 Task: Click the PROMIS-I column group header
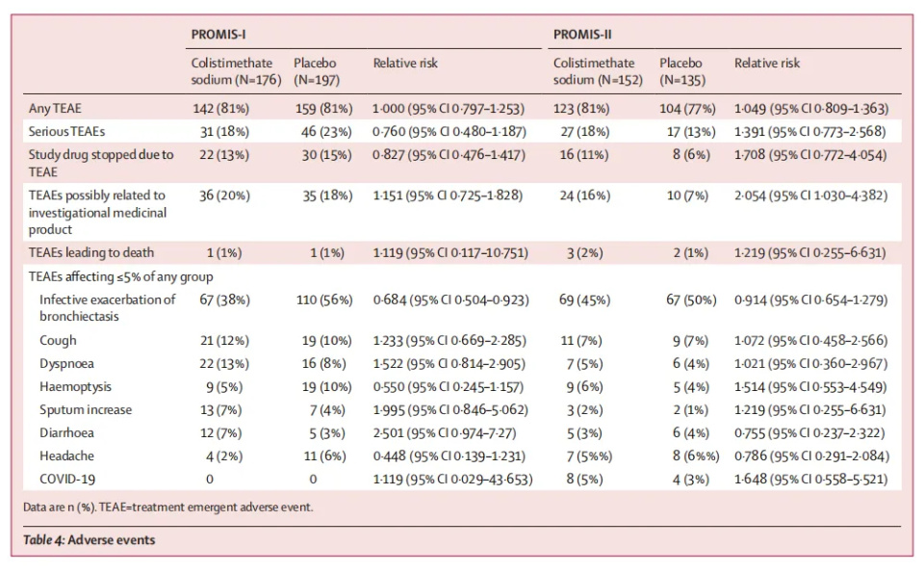point(219,35)
